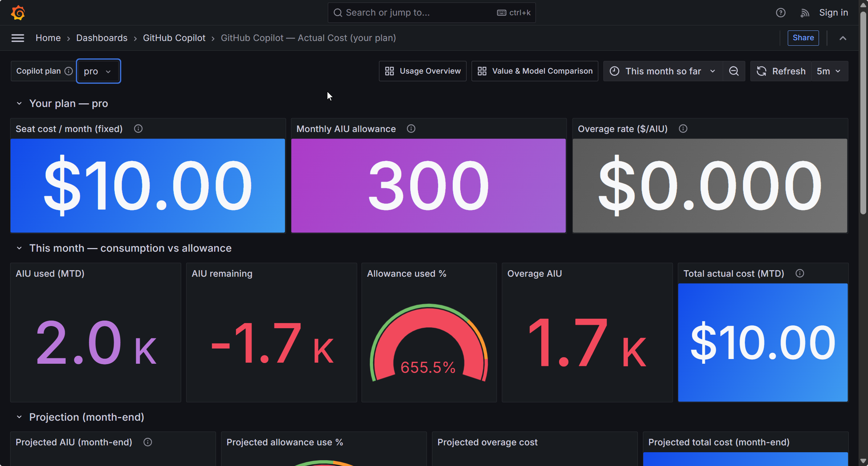The image size is (868, 466).
Task: Click Total actual cost (MTD) title
Action: (x=734, y=273)
